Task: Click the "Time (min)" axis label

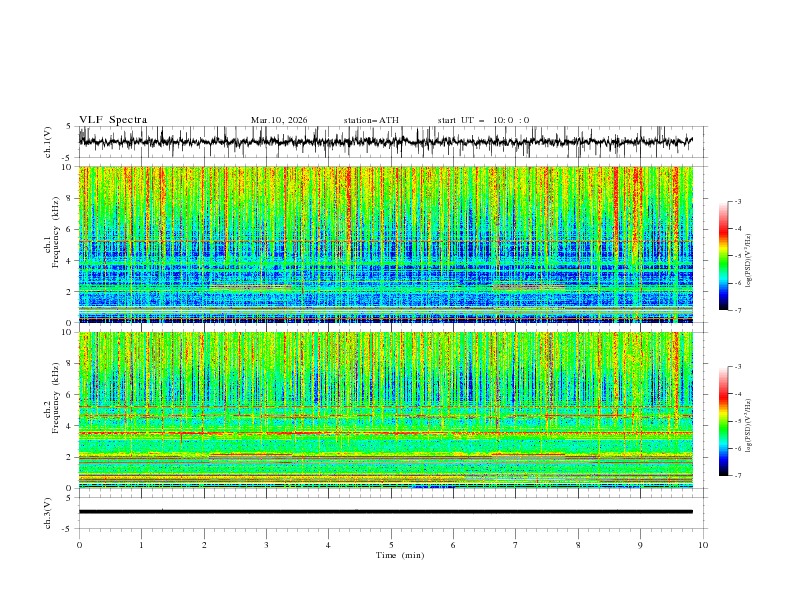Action: [x=400, y=555]
